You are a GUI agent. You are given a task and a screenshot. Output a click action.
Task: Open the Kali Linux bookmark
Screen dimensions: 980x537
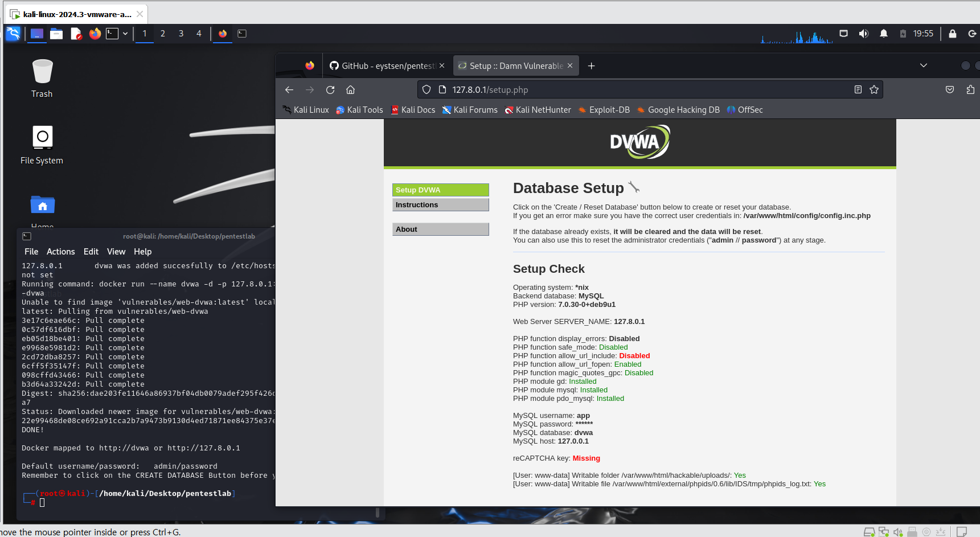coord(306,110)
